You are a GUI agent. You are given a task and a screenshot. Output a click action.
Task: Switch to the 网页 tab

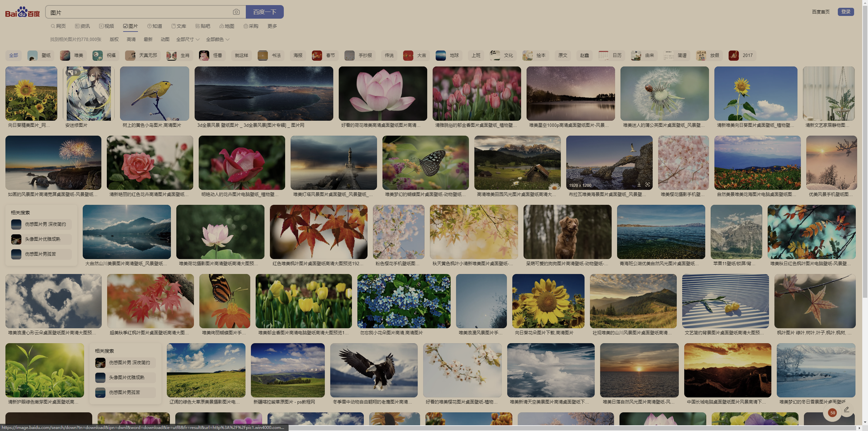tap(58, 26)
